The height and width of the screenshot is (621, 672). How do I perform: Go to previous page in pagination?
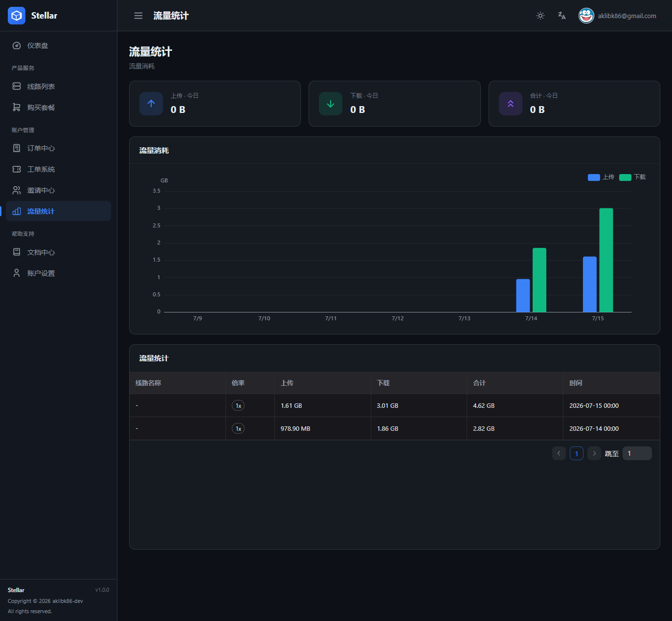coord(559,453)
